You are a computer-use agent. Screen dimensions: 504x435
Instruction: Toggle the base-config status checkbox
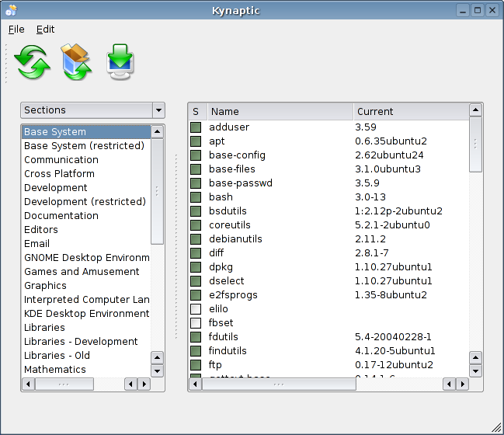(196, 155)
